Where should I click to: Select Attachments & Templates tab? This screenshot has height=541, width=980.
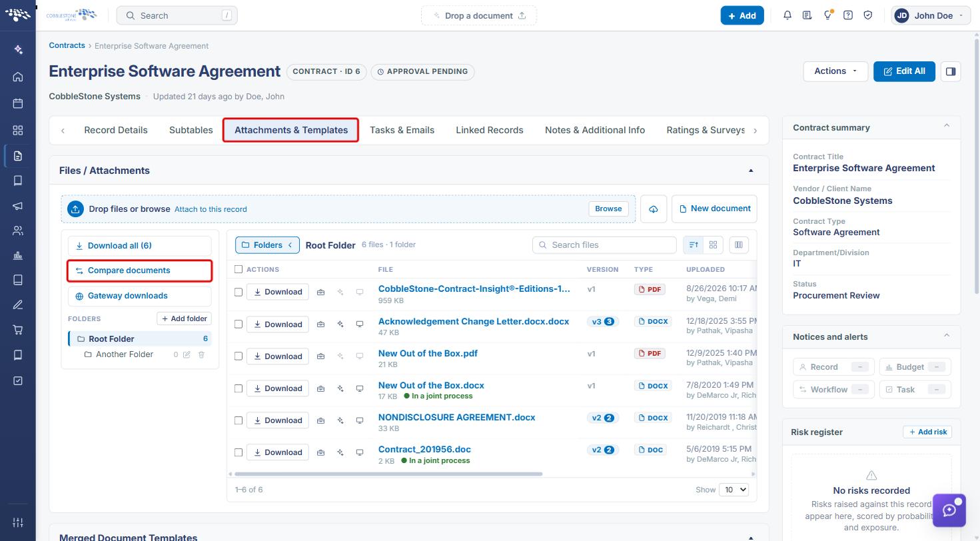click(291, 130)
